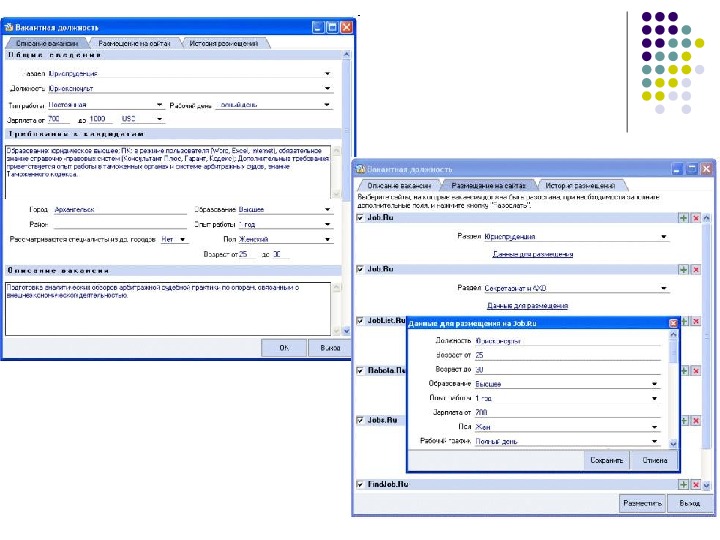720x540 pixels.
Task: Open Данные для размещения link under Секретариат и АХО
Action: tap(527, 305)
